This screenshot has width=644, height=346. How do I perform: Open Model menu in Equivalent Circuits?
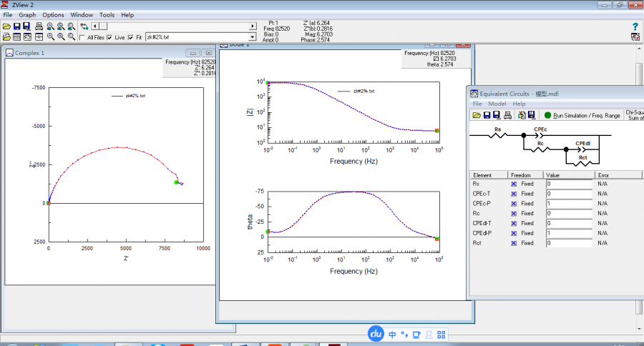coord(497,104)
